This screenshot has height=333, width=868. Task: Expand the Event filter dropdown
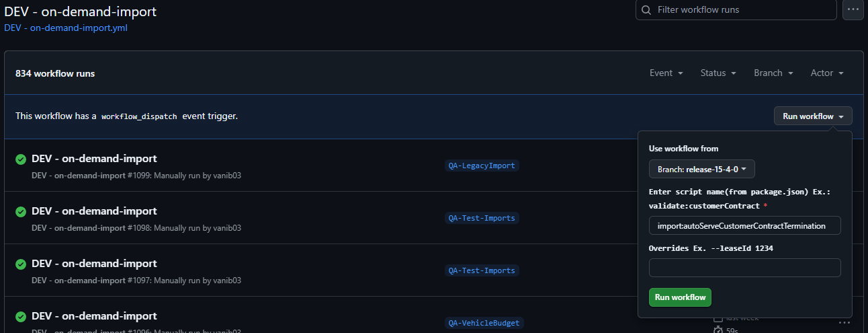pos(666,73)
